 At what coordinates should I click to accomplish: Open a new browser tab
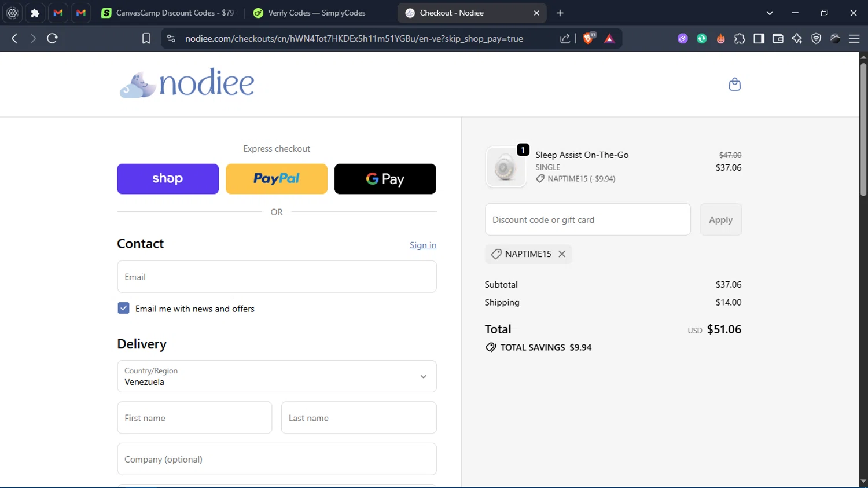coord(560,13)
